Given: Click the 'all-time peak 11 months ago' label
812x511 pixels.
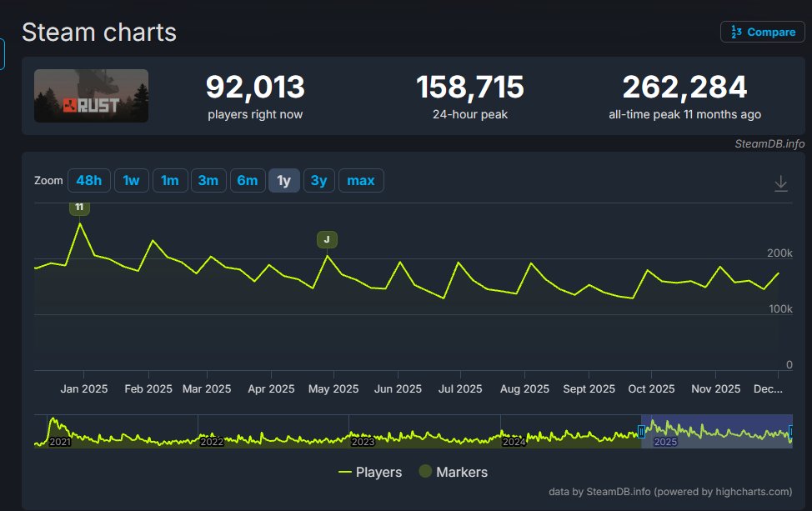Looking at the screenshot, I should point(684,114).
